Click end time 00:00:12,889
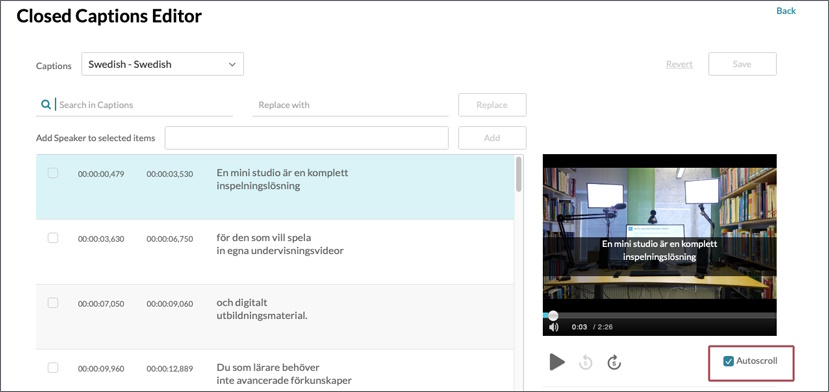Viewport: 829px width, 392px height. [x=170, y=368]
